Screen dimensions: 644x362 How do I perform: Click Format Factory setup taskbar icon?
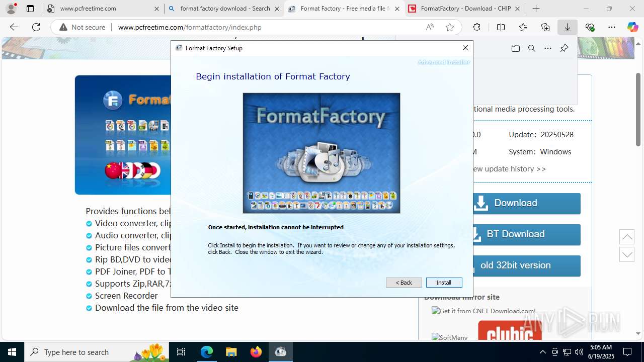(280, 352)
